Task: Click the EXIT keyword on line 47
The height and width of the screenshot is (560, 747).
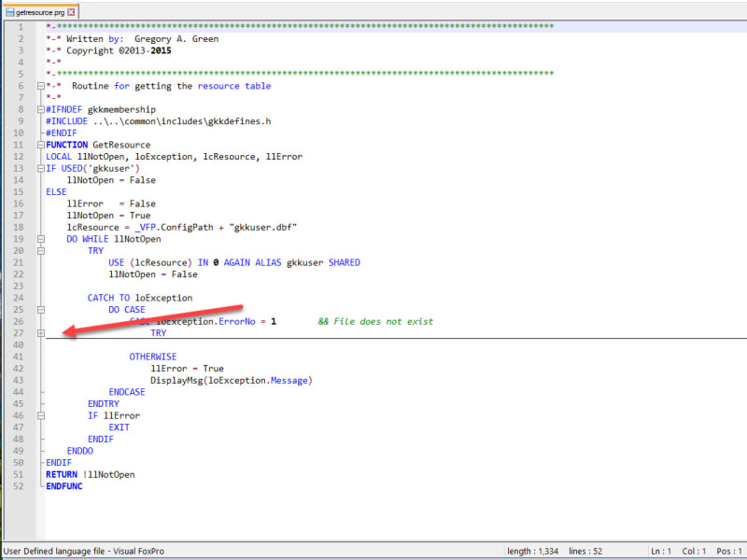Action: (120, 427)
